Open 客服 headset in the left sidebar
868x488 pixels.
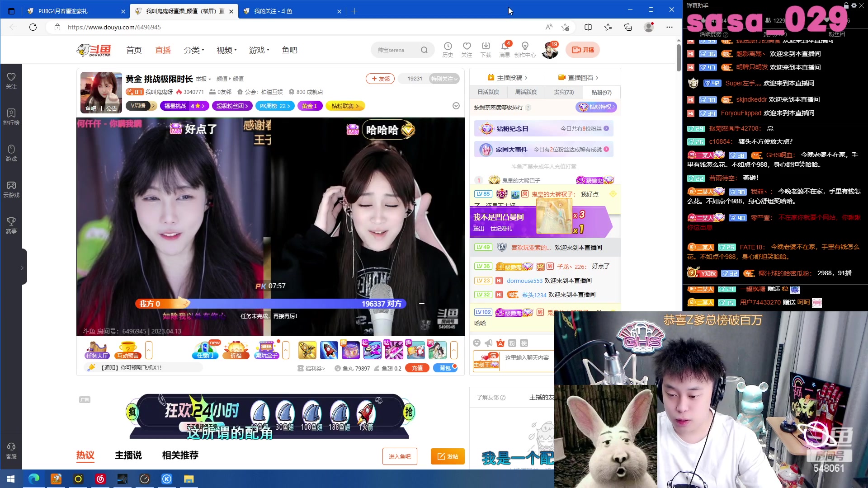11,451
